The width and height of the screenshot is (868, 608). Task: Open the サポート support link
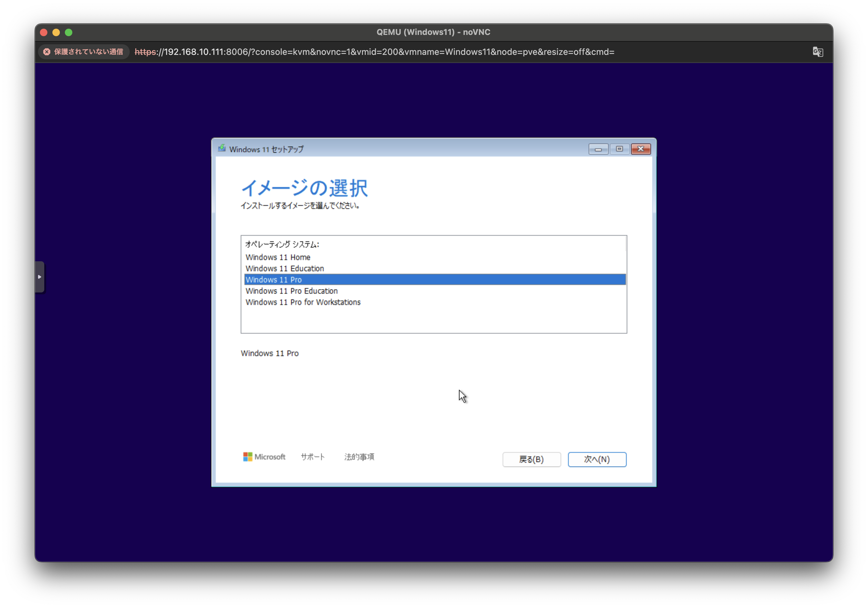(313, 457)
